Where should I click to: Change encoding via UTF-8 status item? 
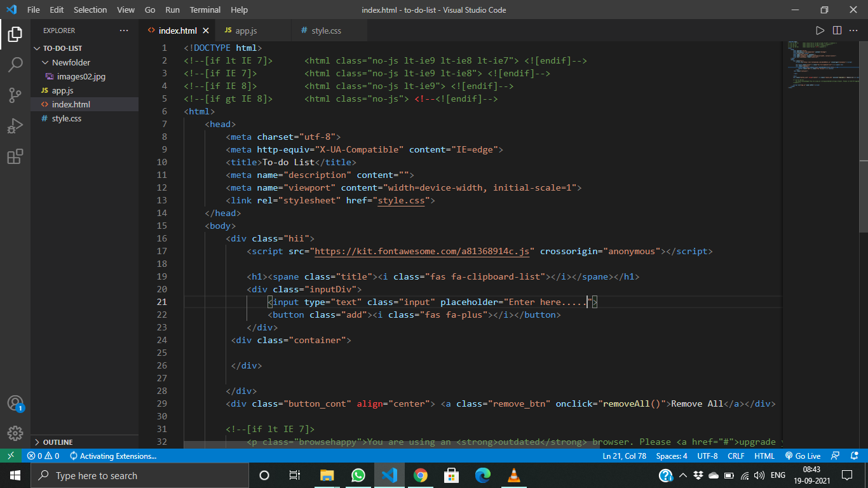tap(707, 456)
